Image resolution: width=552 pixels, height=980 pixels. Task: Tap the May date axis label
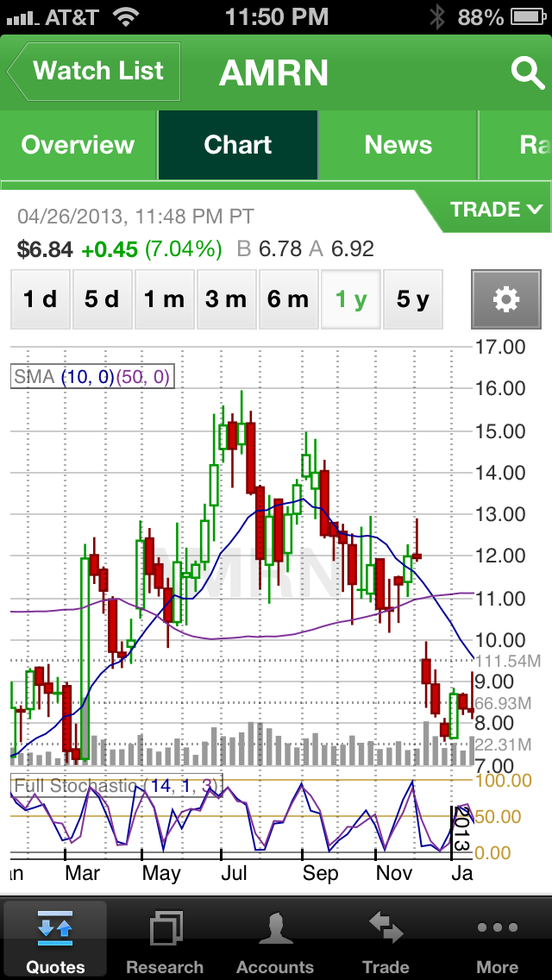point(161,872)
